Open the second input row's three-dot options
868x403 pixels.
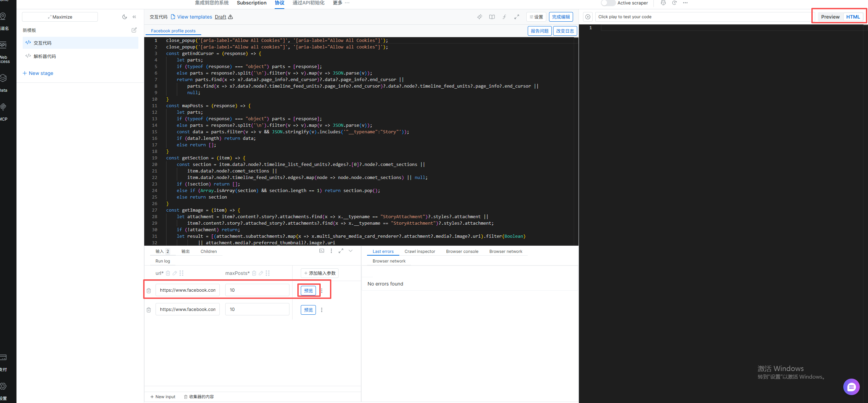point(322,310)
